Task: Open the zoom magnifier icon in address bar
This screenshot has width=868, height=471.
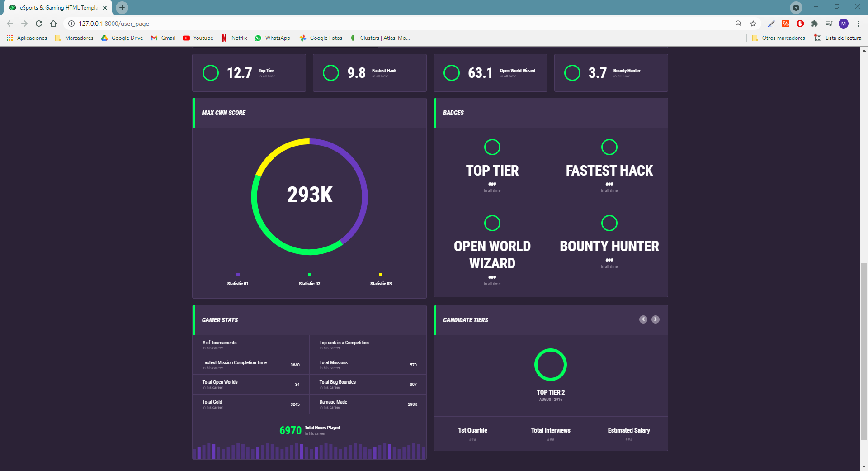Action: (739, 24)
